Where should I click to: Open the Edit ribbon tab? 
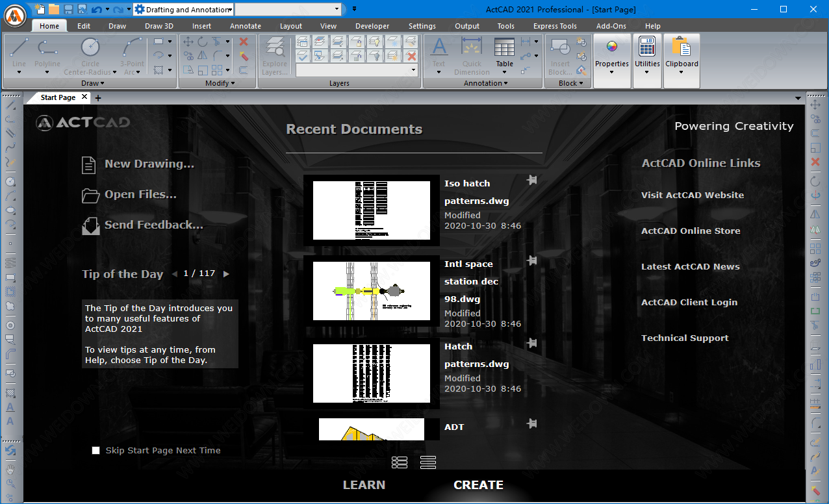84,26
